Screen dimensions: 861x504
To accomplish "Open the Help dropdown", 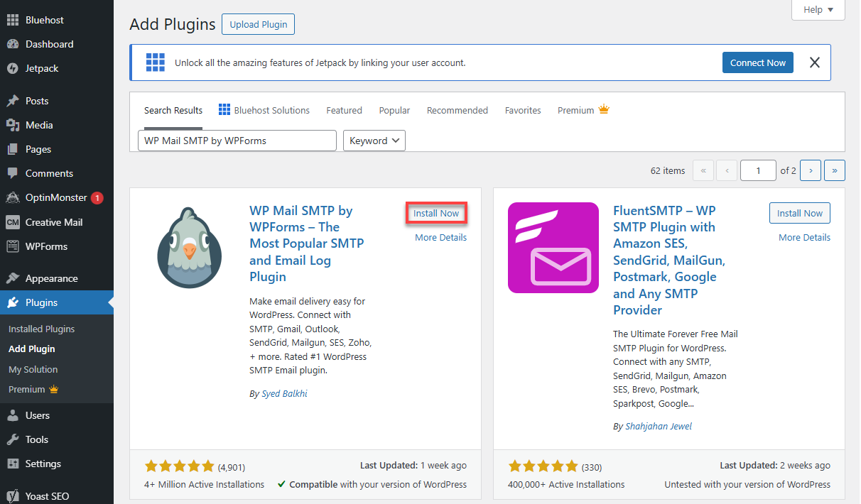I will [818, 10].
